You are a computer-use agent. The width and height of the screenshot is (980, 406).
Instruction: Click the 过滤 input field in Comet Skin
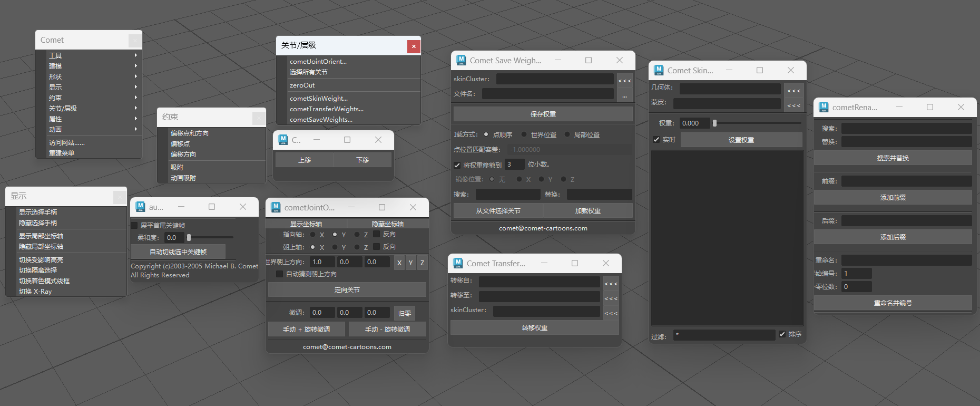724,334
